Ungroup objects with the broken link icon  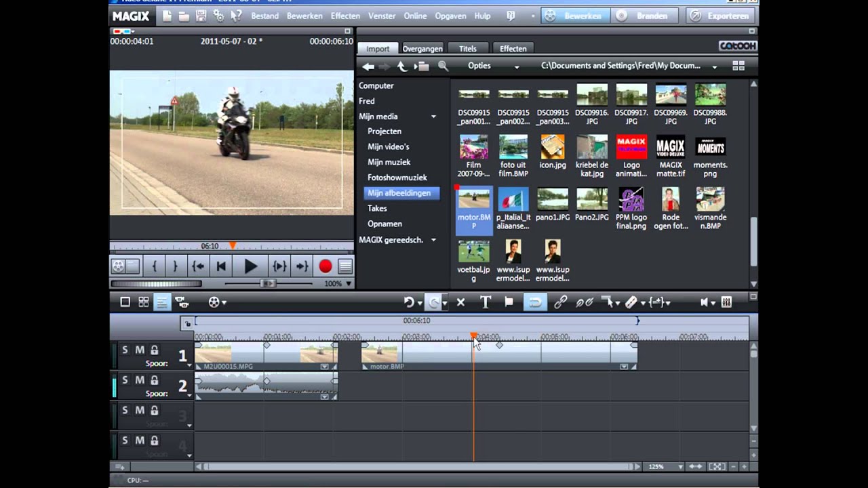(x=584, y=302)
